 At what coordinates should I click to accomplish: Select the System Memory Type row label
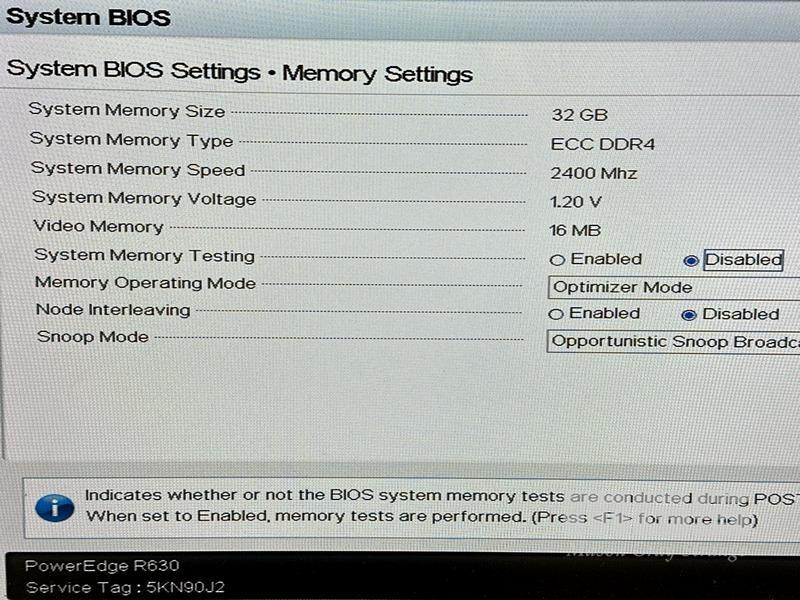point(131,140)
